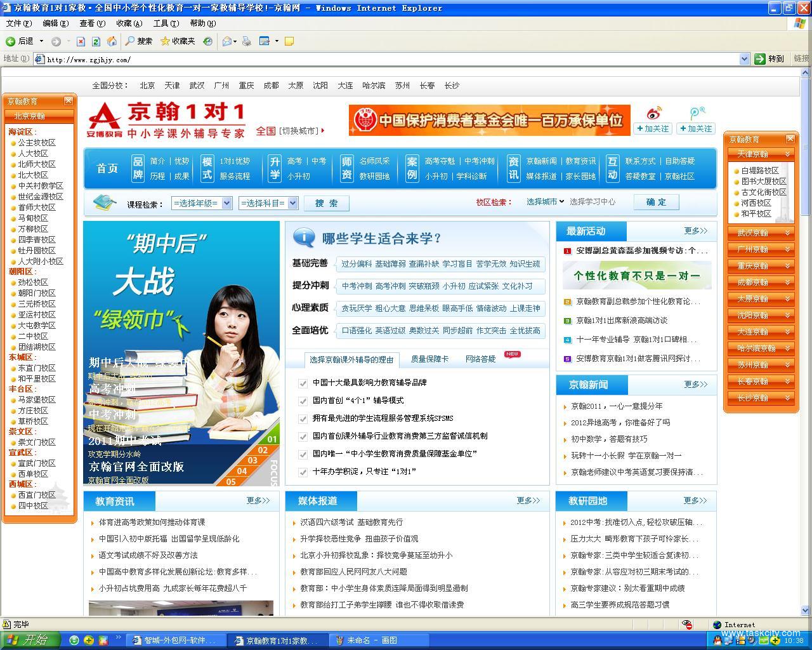
Task: Expand the 武汉京翰 section
Action: coord(761,233)
